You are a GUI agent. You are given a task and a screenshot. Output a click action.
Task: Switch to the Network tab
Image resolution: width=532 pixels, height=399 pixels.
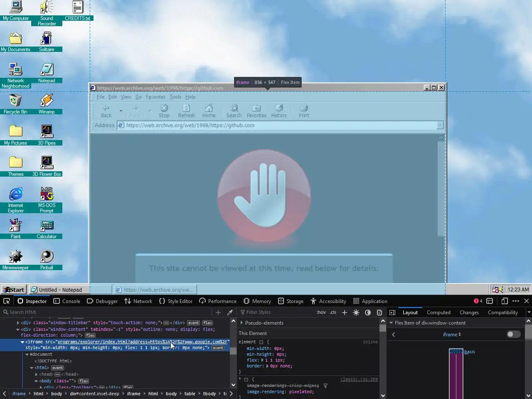click(138, 301)
